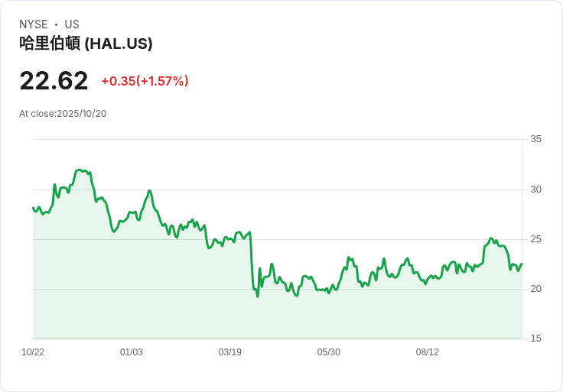Click the 哈里伯頓 (HAL.US) stock title
This screenshot has width=563, height=392.
[86, 44]
